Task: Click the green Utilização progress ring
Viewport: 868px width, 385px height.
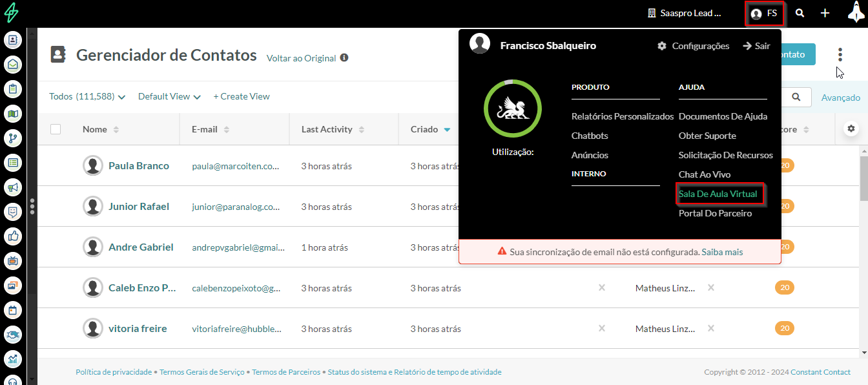Action: click(x=513, y=109)
